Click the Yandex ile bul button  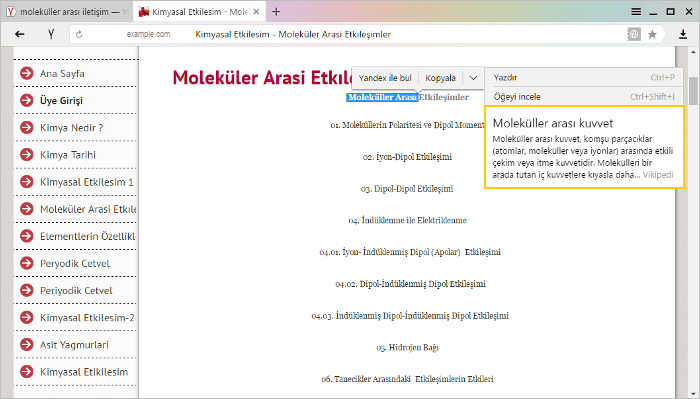(385, 78)
